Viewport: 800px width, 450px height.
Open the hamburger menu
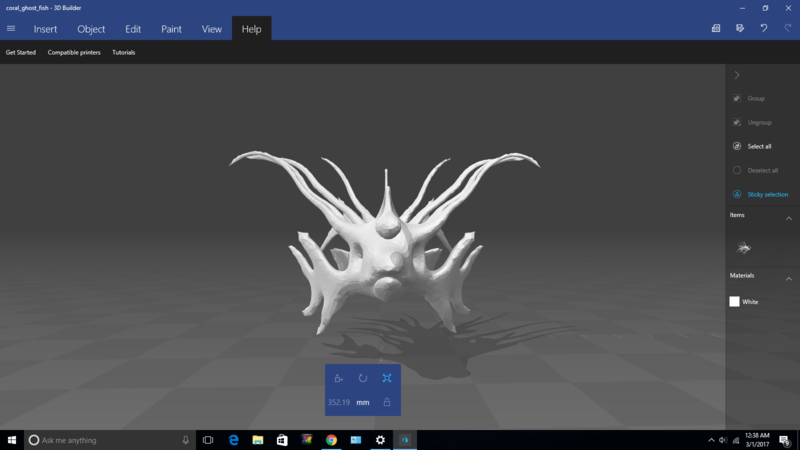(11, 29)
